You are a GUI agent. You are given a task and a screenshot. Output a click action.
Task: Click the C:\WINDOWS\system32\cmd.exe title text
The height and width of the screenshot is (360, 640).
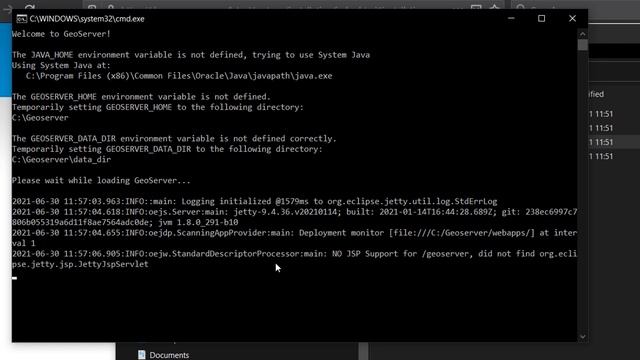[x=87, y=19]
